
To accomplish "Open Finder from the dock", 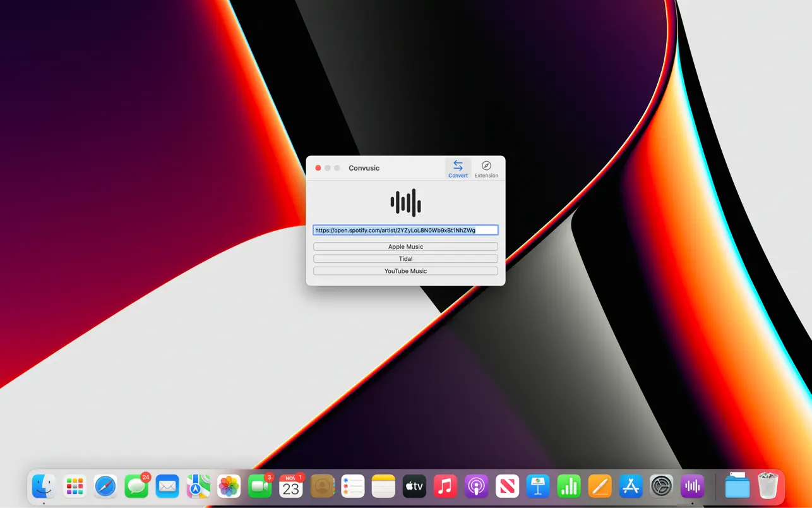I will click(x=44, y=487).
